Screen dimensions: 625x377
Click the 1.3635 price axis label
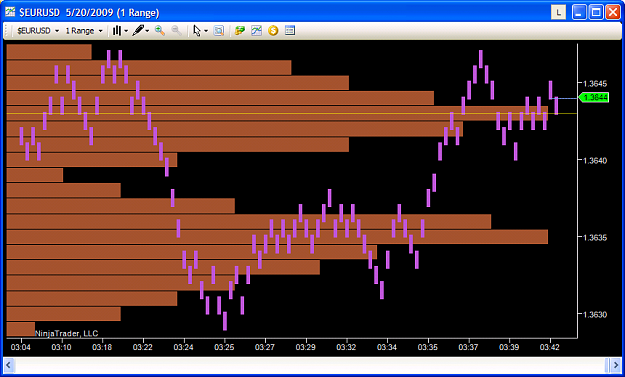(595, 238)
